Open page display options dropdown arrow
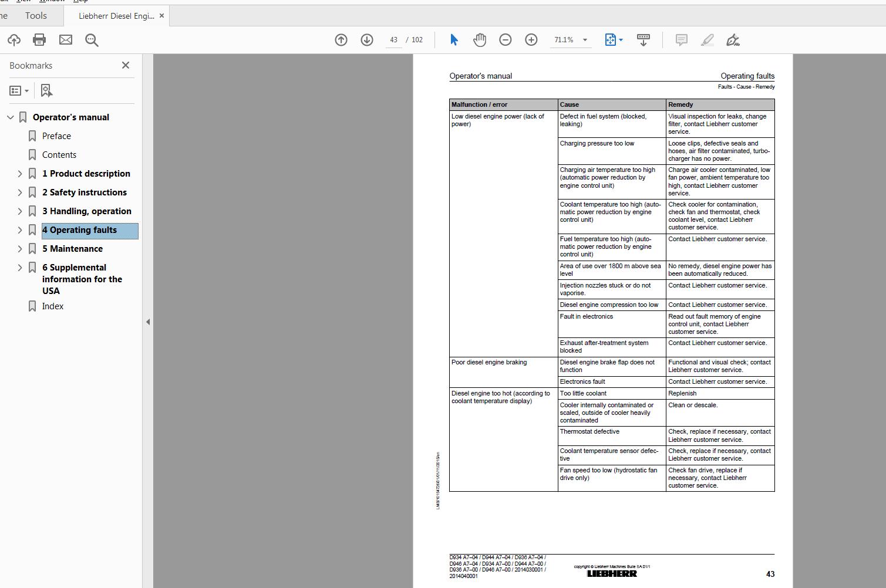This screenshot has width=886, height=588. [x=621, y=40]
